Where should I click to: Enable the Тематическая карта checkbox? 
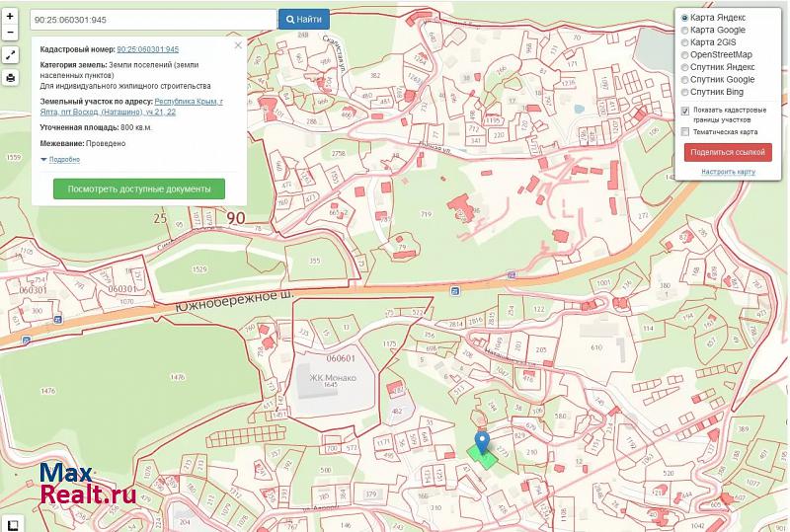pos(686,131)
